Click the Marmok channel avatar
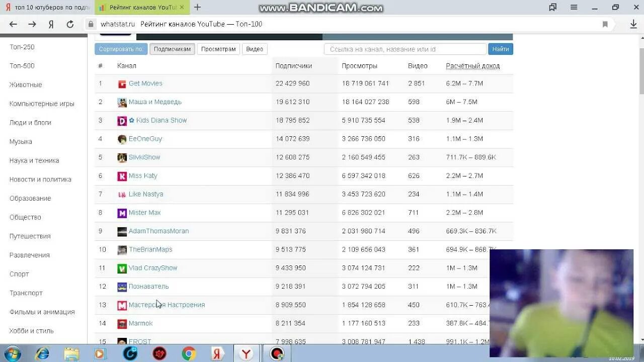Screen dimensions: 644x362 pyautogui.click(x=122, y=324)
